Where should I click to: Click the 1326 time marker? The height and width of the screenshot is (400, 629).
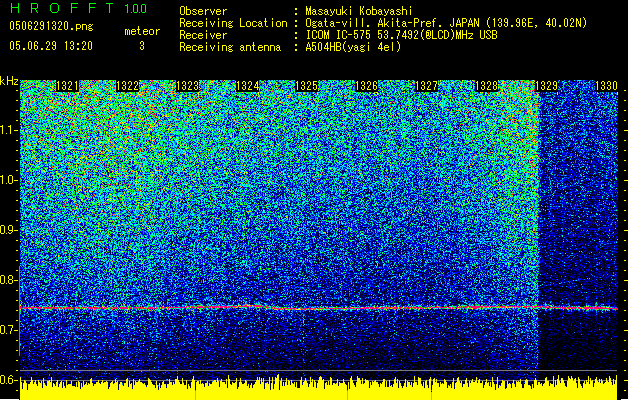pyautogui.click(x=367, y=86)
